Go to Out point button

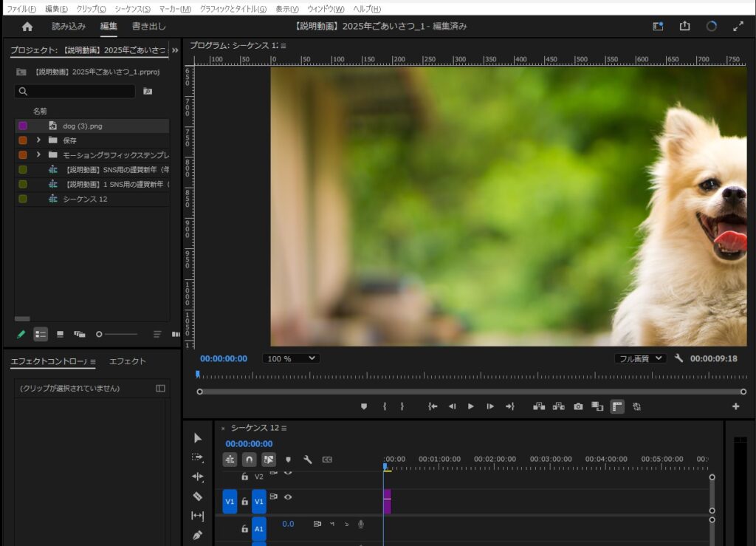(x=509, y=406)
